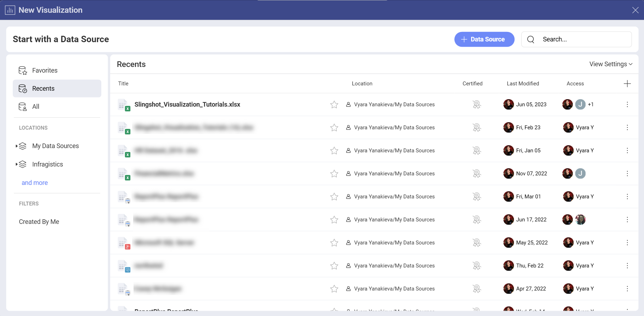
Task: Open the Favorites section
Action: pos(57,70)
